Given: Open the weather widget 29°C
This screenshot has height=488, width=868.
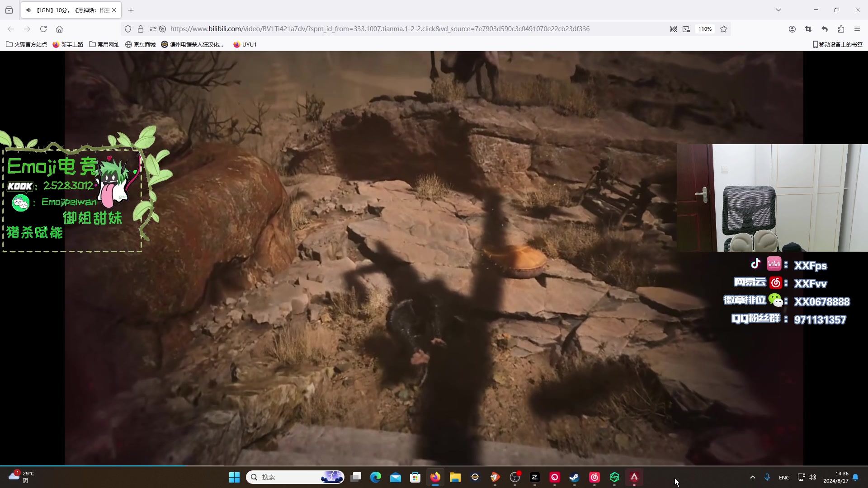Looking at the screenshot, I should [21, 477].
